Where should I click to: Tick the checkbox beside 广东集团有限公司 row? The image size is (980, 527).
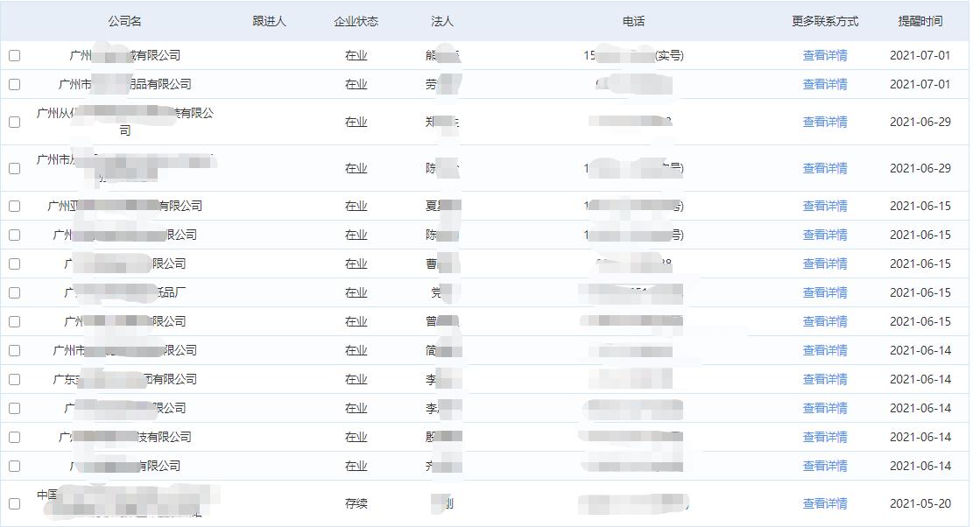[x=13, y=379]
